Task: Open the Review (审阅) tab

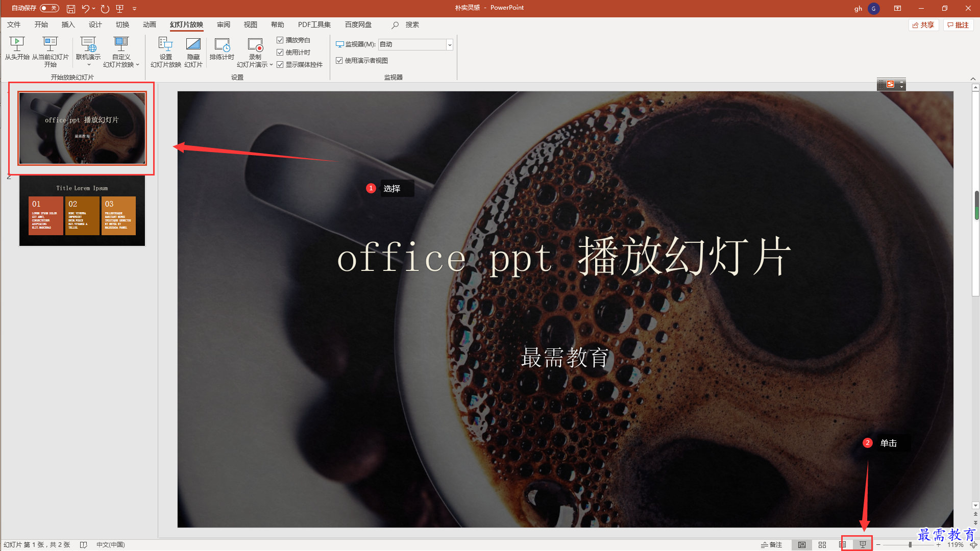Action: point(224,24)
